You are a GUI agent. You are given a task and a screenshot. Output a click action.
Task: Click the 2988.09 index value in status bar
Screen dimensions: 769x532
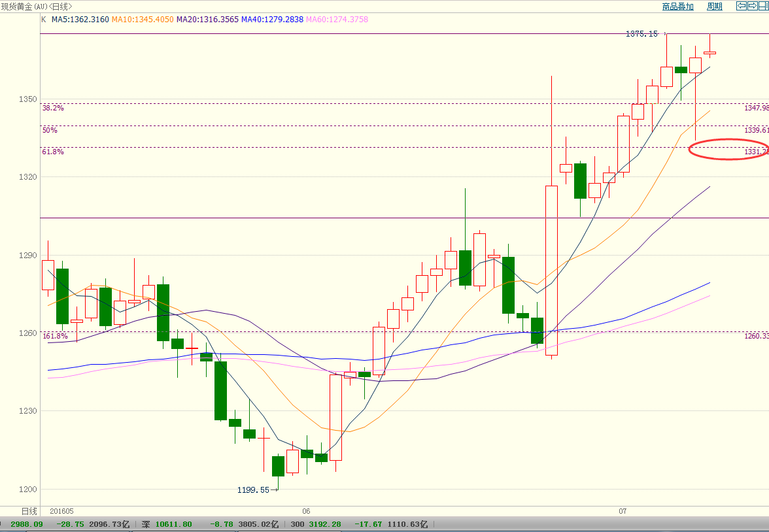coord(27,524)
